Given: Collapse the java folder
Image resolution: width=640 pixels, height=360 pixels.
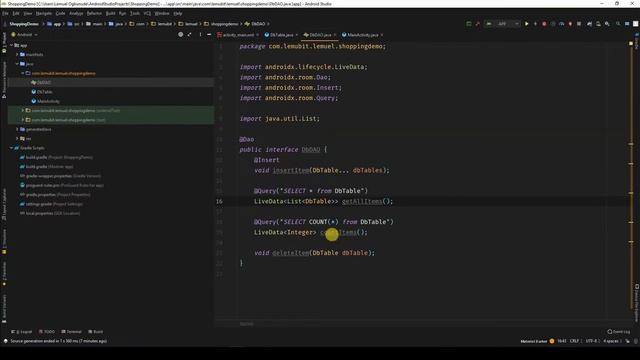Looking at the screenshot, I should [x=17, y=64].
